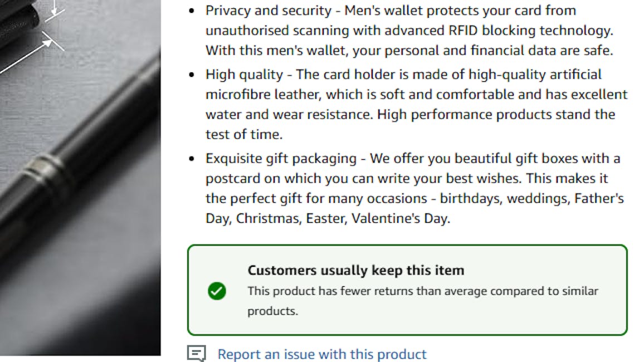Click the report issue speech-bubble icon
The image size is (644, 362).
[196, 354]
